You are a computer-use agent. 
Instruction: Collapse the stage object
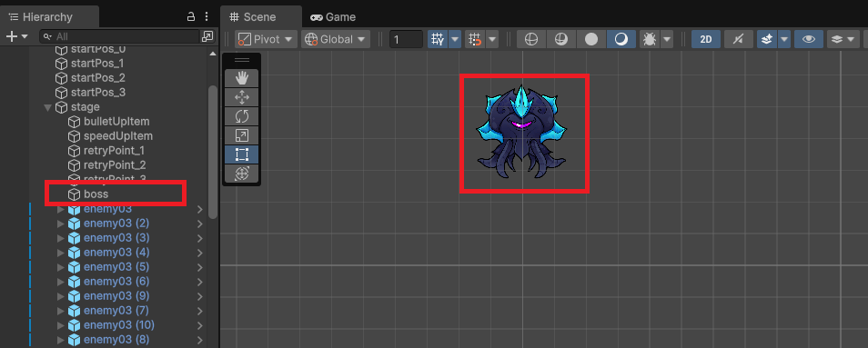(x=47, y=107)
